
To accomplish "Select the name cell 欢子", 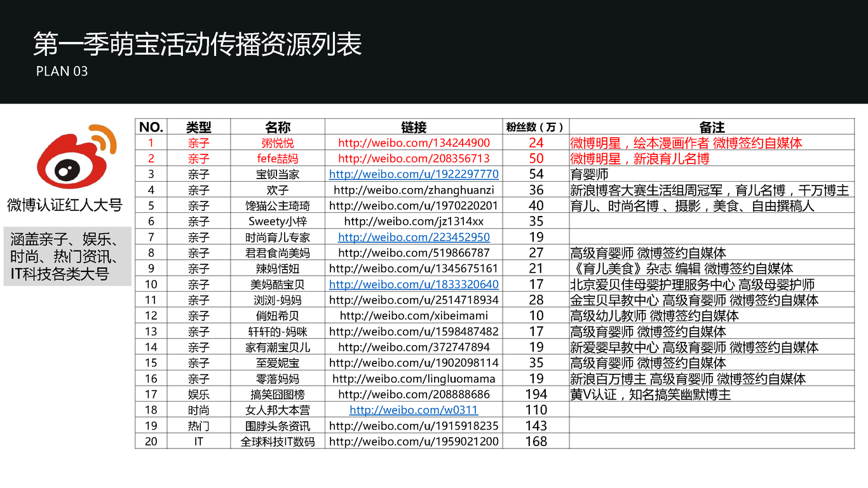I will (278, 190).
